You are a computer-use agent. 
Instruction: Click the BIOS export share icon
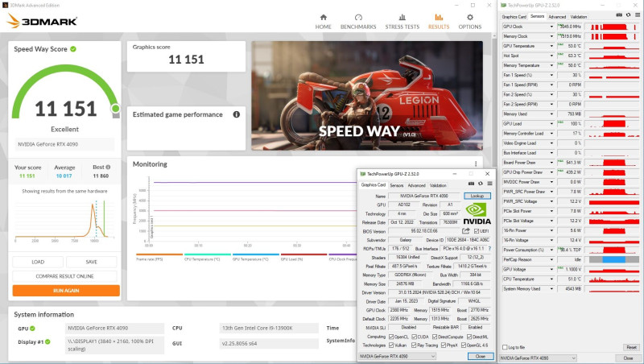tap(465, 231)
